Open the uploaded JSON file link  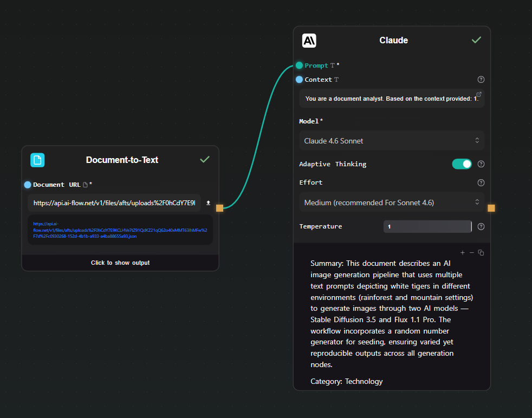point(120,230)
